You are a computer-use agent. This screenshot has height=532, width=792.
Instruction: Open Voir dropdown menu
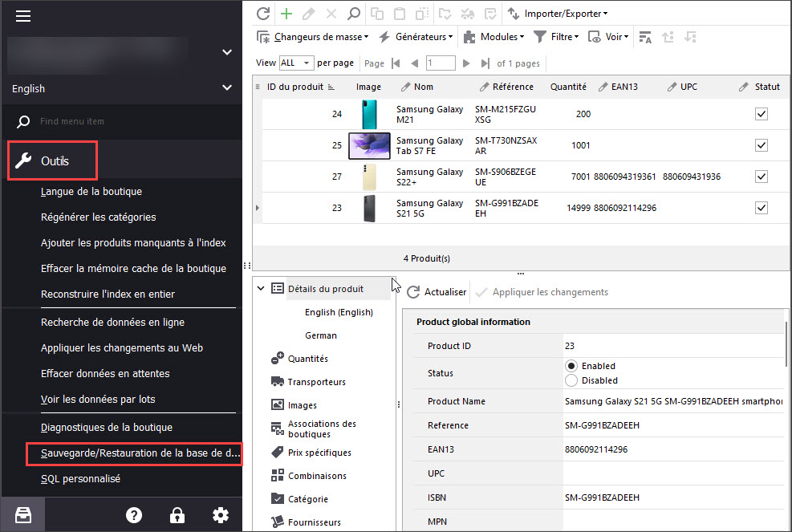pos(608,37)
